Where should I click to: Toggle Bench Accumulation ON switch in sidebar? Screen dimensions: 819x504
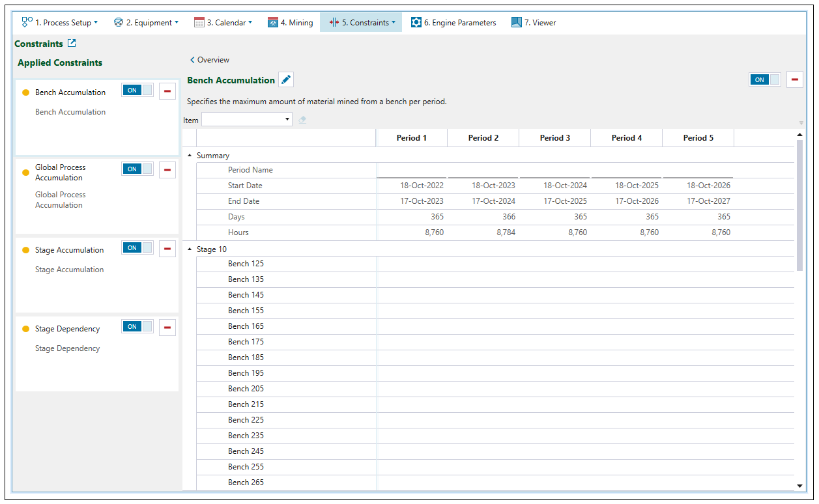(137, 91)
